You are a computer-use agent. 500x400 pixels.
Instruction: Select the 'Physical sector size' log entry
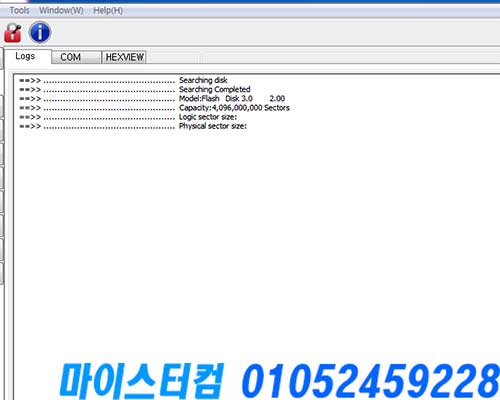pos(213,126)
